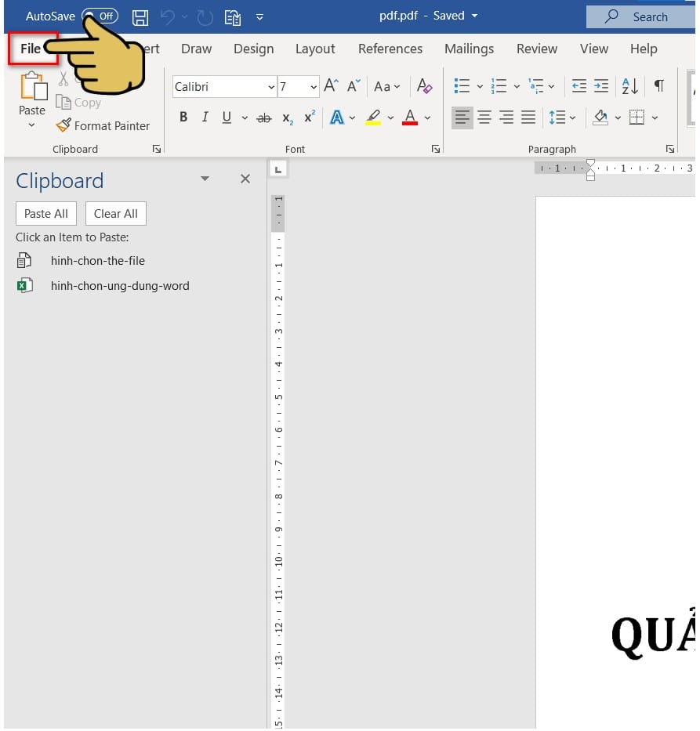Apply bulleted list
The height and width of the screenshot is (731, 700).
pos(462,85)
